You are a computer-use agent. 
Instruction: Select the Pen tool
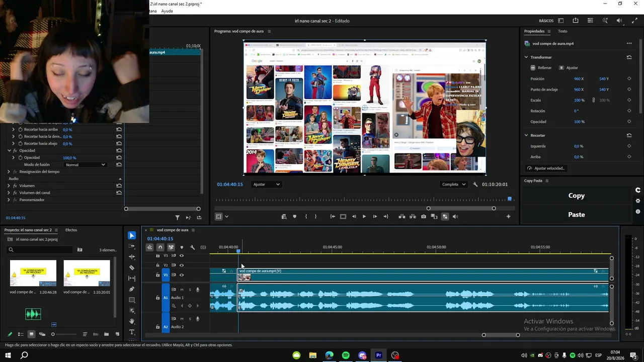click(132, 289)
